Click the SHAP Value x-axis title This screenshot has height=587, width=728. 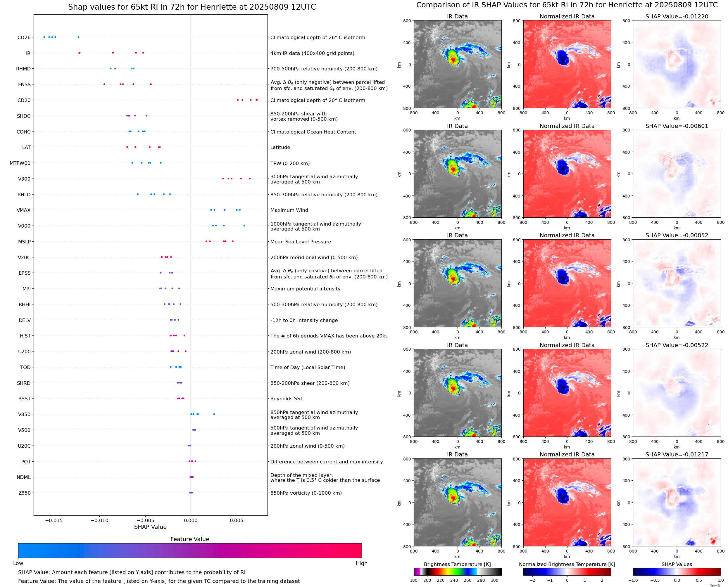(150, 527)
